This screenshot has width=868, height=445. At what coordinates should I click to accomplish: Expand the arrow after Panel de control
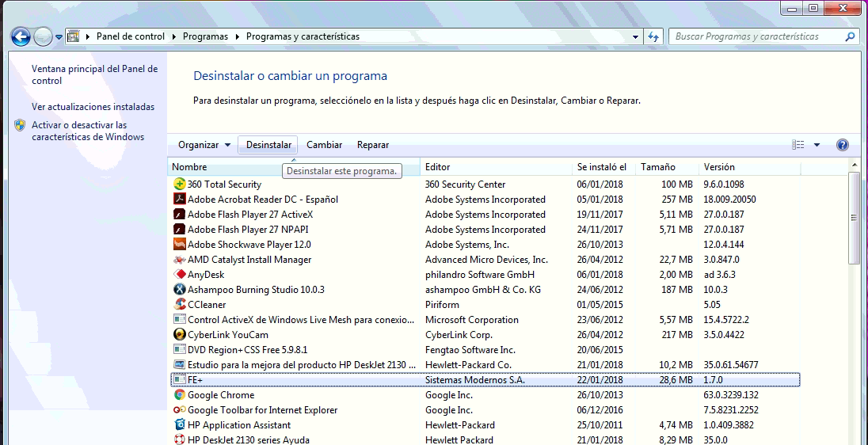point(174,36)
